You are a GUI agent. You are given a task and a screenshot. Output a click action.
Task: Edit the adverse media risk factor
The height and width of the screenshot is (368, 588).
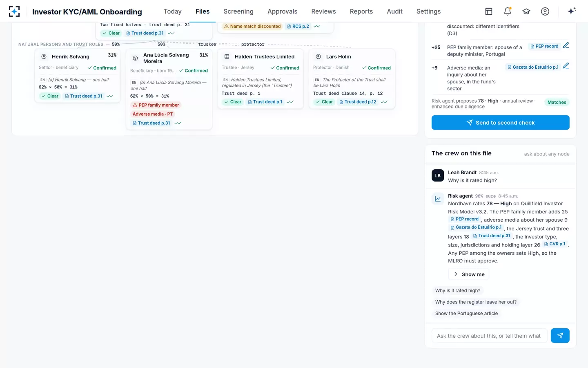pos(566,66)
